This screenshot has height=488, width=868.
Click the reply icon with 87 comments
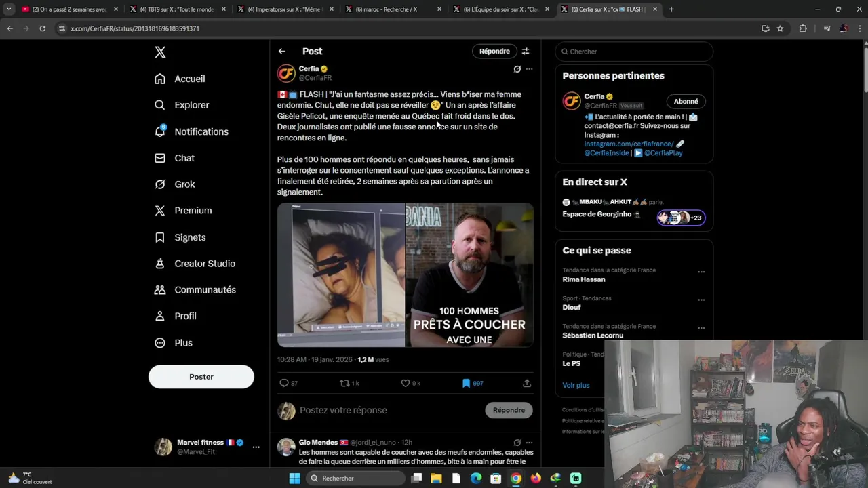click(289, 383)
